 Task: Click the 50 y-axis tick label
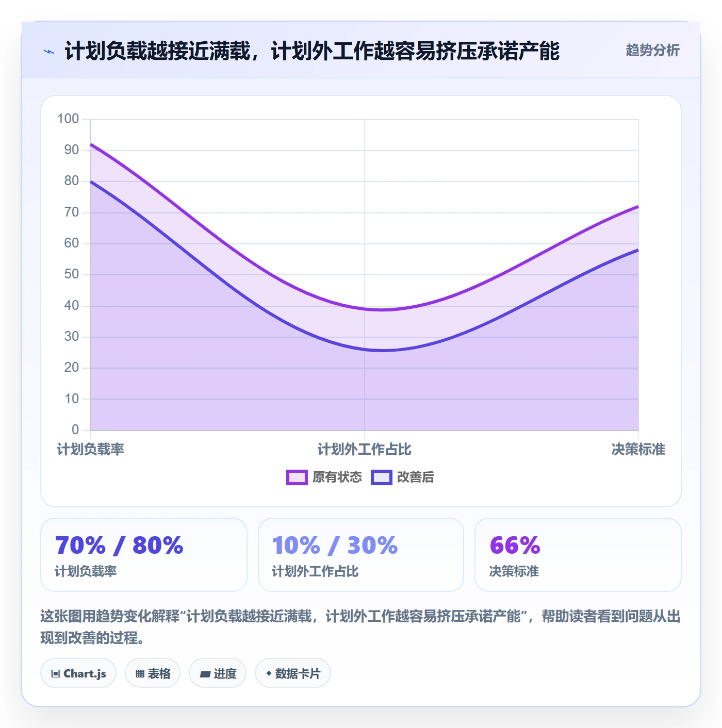[x=72, y=274]
